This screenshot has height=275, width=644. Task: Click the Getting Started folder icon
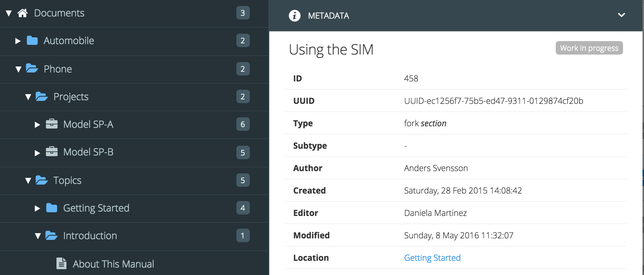(52, 208)
